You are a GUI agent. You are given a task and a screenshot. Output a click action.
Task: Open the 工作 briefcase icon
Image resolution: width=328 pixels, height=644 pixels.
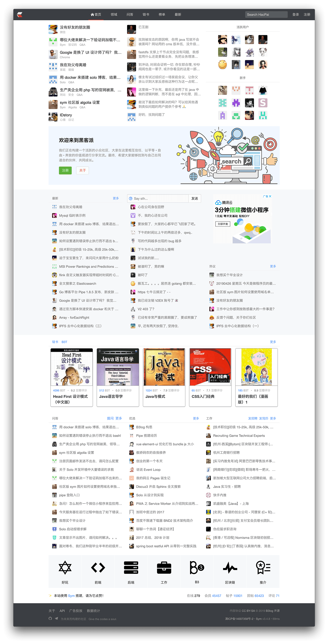coord(164,568)
